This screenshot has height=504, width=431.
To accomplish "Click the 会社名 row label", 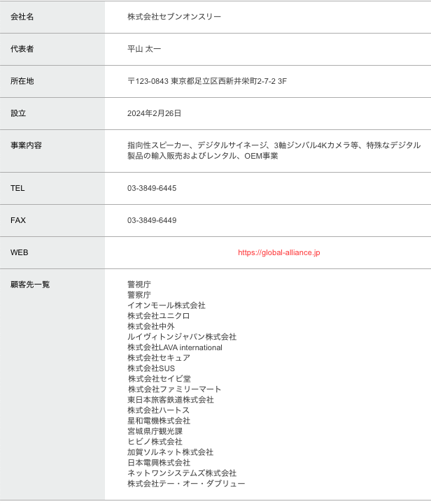I will click(x=22, y=17).
